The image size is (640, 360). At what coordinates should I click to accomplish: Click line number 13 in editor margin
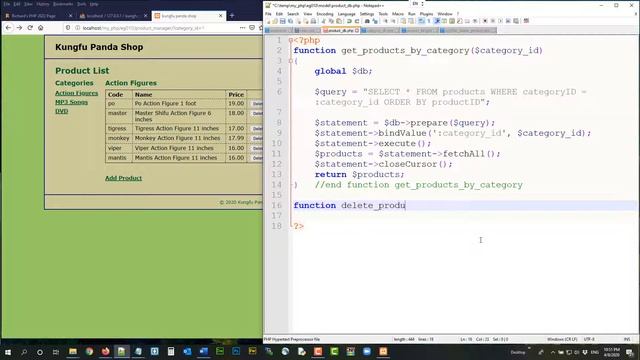pos(277,174)
